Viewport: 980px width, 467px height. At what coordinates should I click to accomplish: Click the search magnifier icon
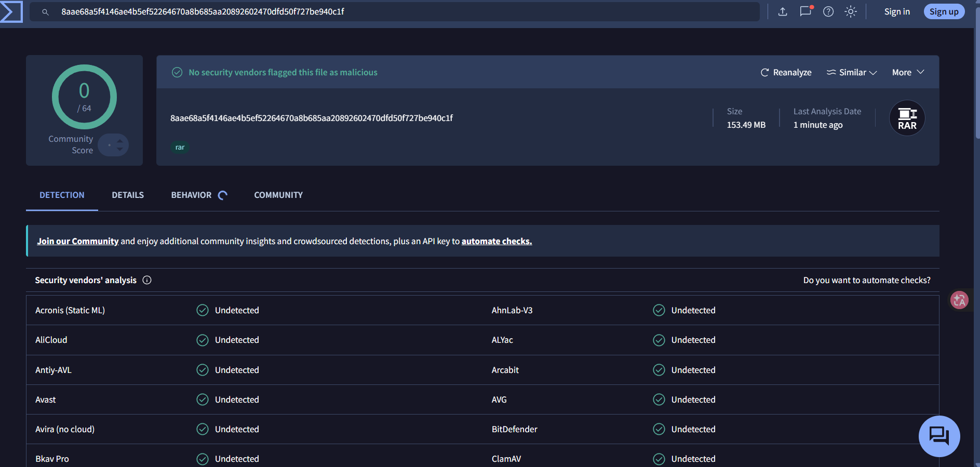(45, 12)
